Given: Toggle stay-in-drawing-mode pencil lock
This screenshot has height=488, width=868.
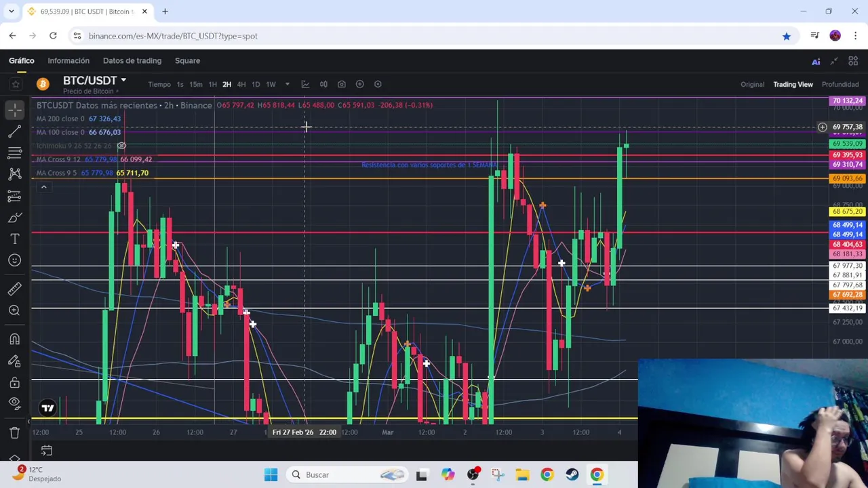Looking at the screenshot, I should pyautogui.click(x=14, y=361).
